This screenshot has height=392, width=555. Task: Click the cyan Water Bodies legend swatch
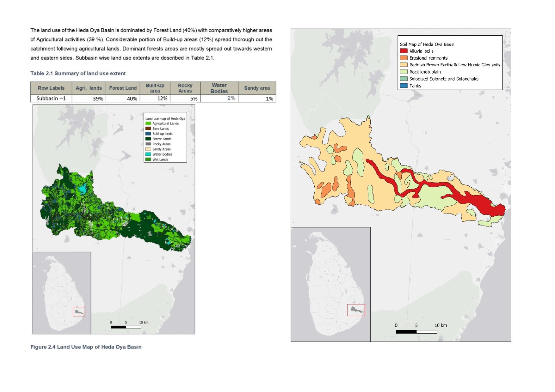click(148, 154)
